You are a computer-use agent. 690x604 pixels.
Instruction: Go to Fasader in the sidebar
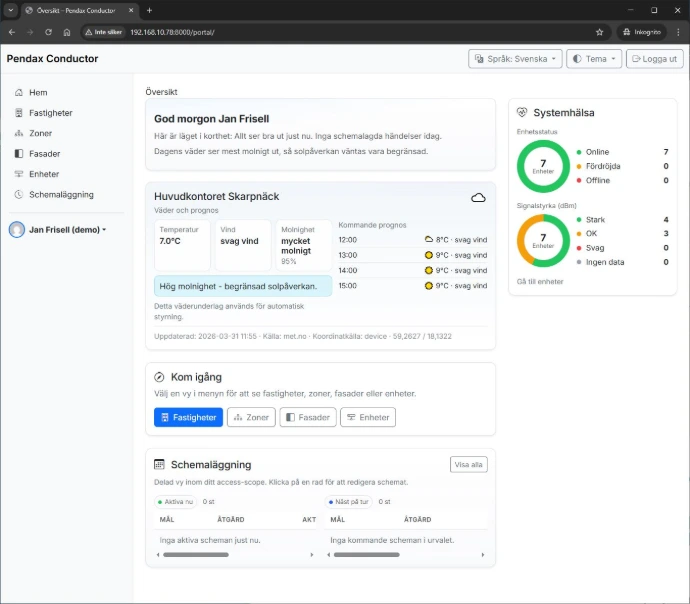[44, 154]
